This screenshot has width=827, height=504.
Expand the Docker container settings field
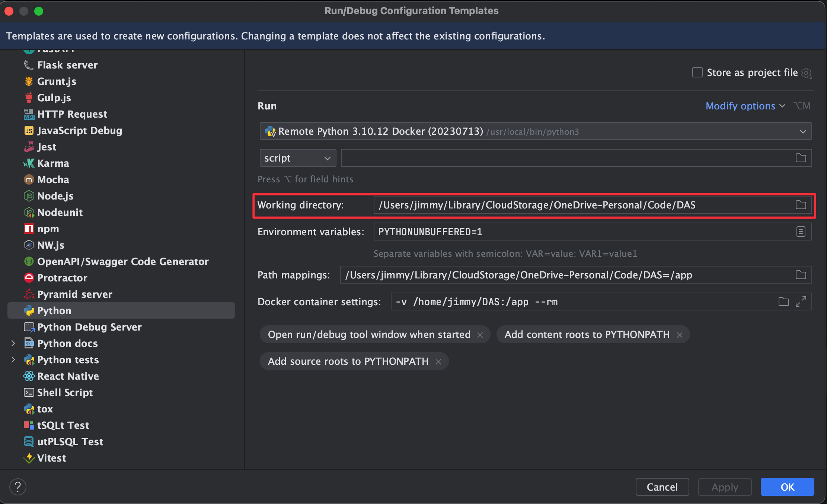(x=801, y=302)
